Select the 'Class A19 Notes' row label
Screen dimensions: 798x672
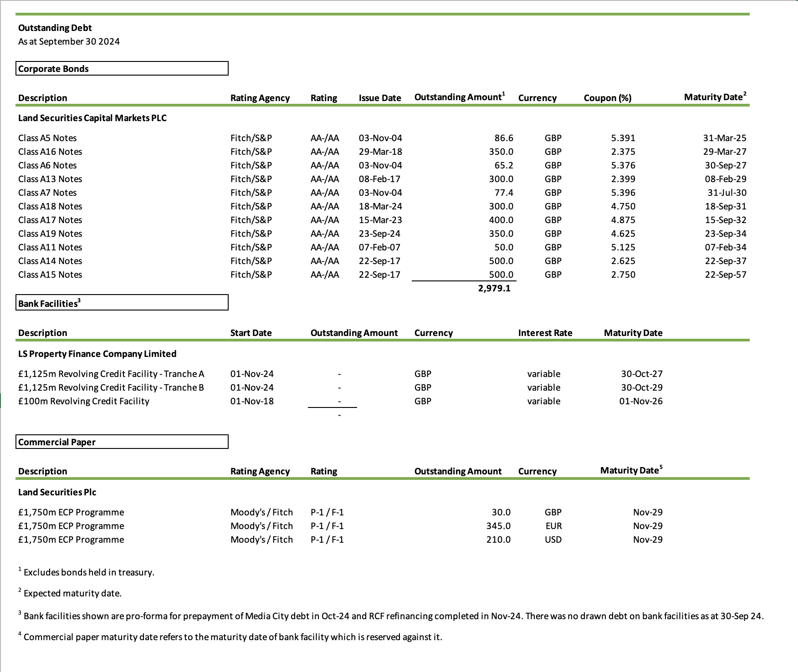click(50, 234)
